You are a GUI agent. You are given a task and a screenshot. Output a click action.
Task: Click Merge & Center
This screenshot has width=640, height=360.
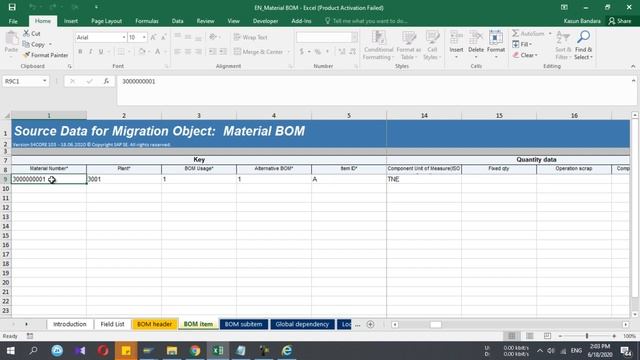pyautogui.click(x=259, y=51)
